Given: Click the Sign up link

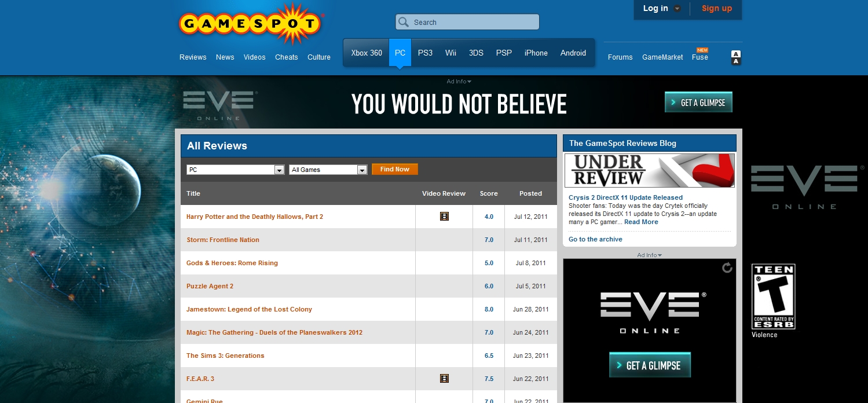Looking at the screenshot, I should coord(717,8).
